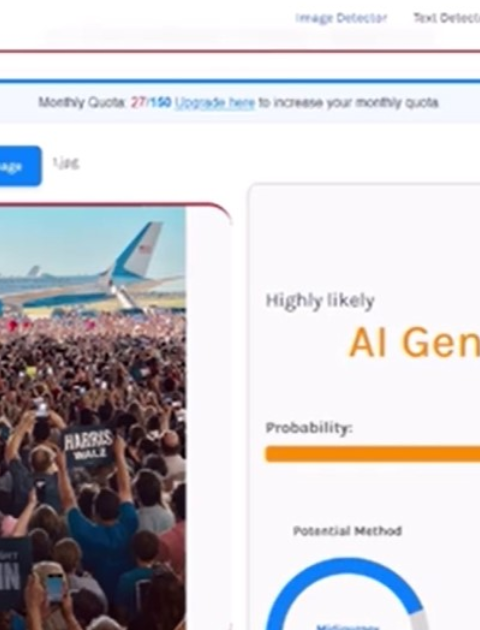Click the Monthly Quota 27/150 counter

pyautogui.click(x=151, y=102)
